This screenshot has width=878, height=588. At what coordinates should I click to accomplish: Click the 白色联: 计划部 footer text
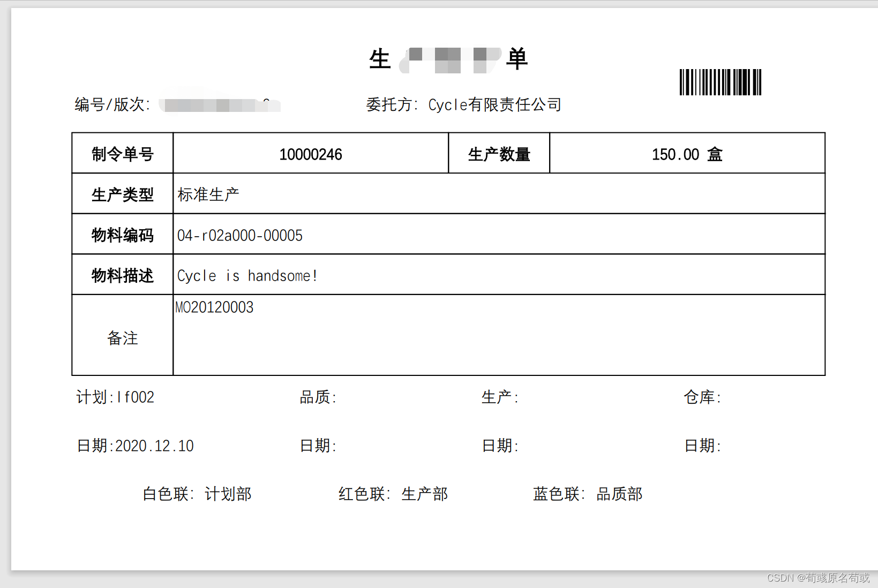click(197, 494)
